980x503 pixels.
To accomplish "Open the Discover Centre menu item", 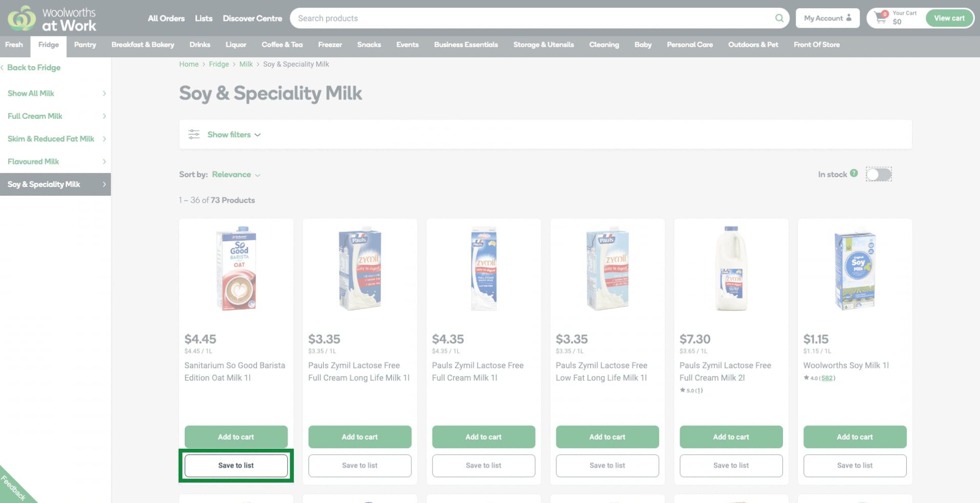I will (252, 18).
